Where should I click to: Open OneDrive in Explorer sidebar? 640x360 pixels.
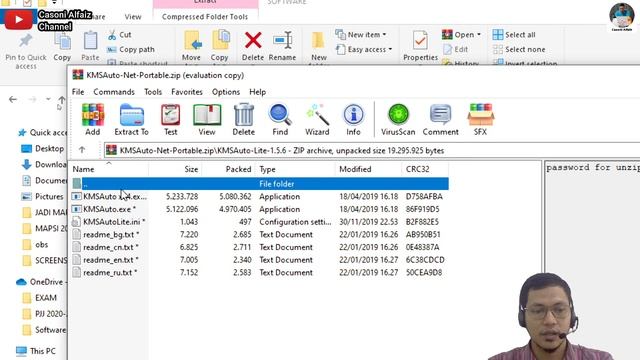coord(40,282)
